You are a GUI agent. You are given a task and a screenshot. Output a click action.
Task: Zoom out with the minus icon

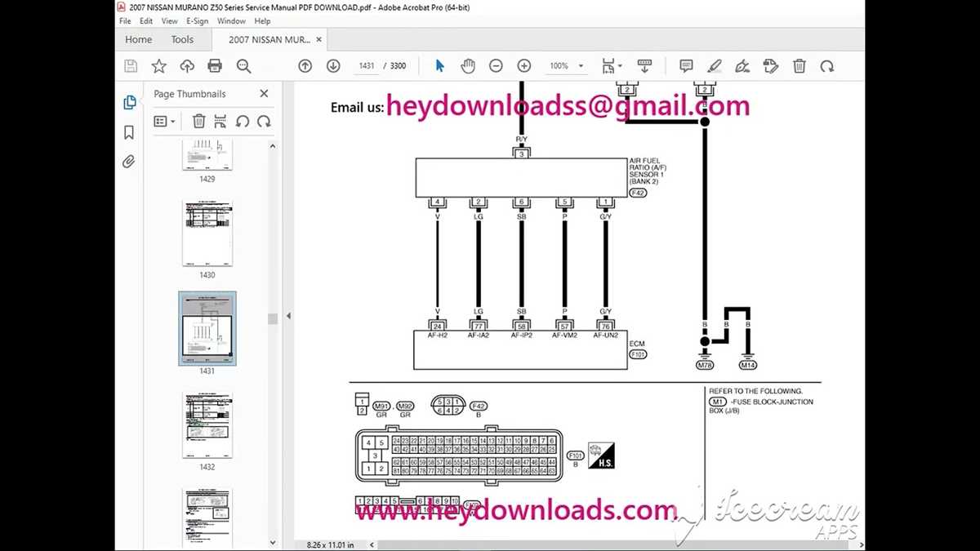click(496, 66)
